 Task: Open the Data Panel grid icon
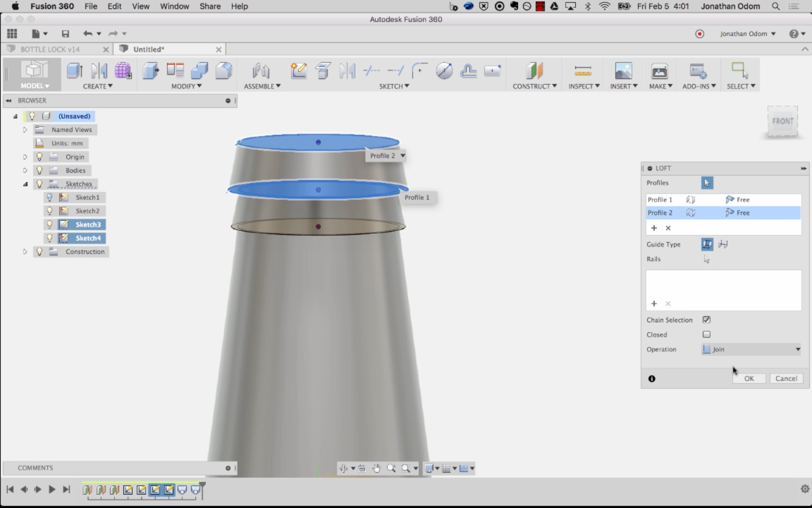(12, 34)
